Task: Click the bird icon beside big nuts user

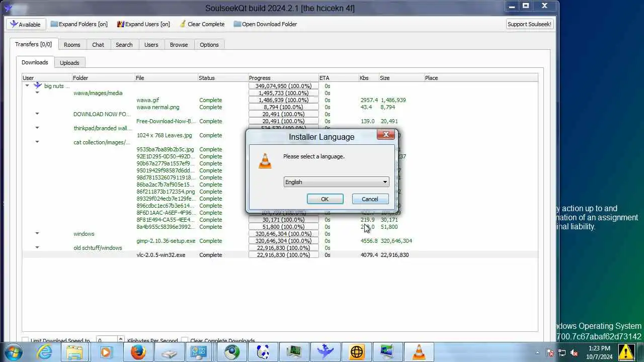Action: (x=37, y=86)
